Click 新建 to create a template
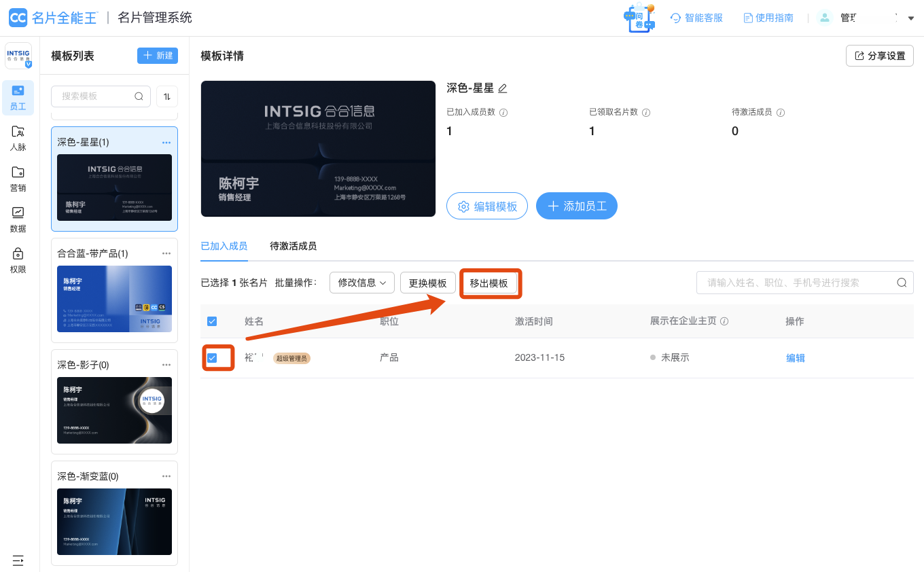Image resolution: width=924 pixels, height=572 pixels. 158,56
